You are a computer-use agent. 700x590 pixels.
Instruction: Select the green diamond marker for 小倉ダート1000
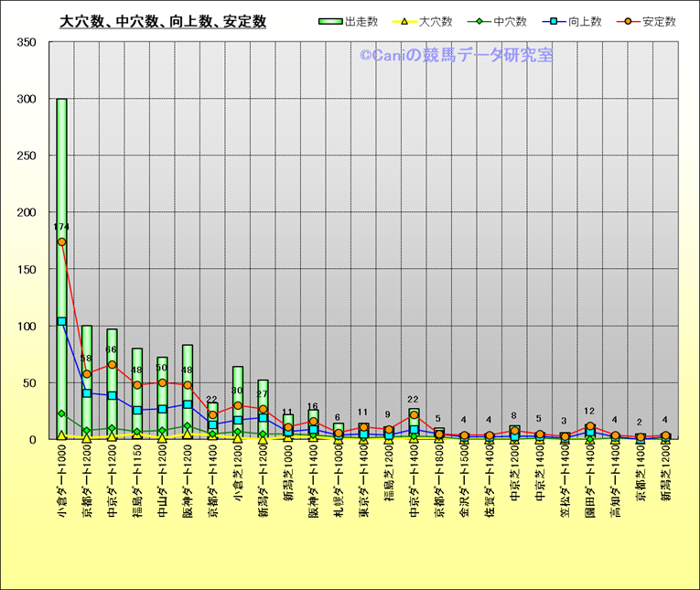pyautogui.click(x=61, y=414)
